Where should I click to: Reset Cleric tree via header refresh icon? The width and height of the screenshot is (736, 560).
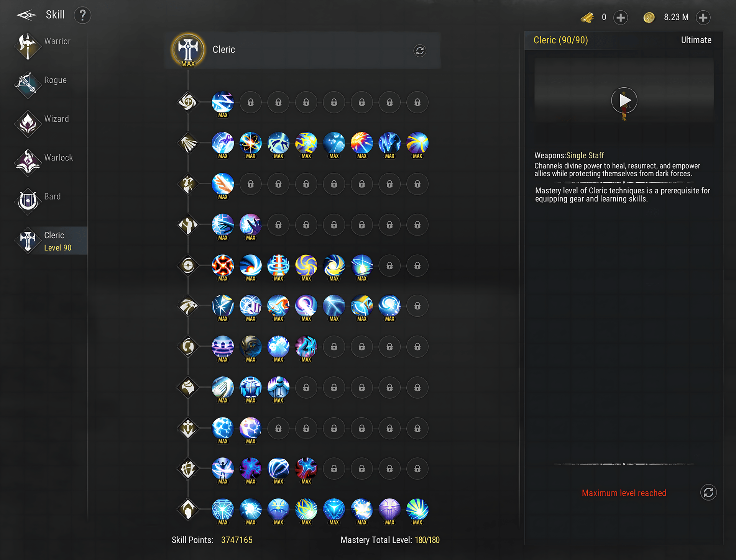tap(420, 51)
